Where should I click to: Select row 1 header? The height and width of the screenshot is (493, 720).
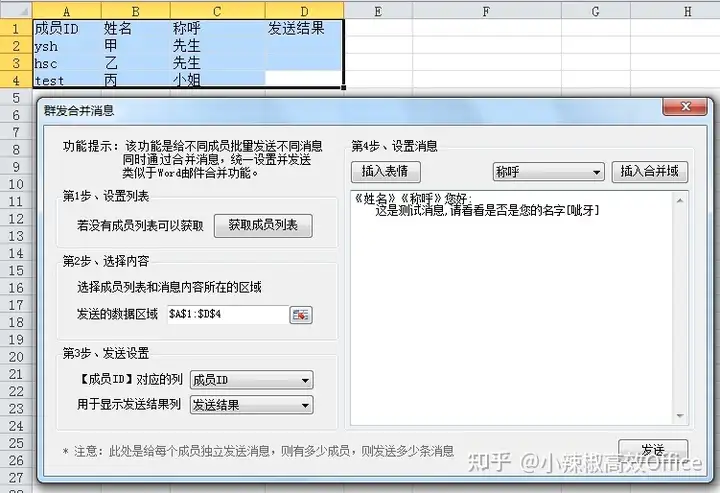click(16, 28)
